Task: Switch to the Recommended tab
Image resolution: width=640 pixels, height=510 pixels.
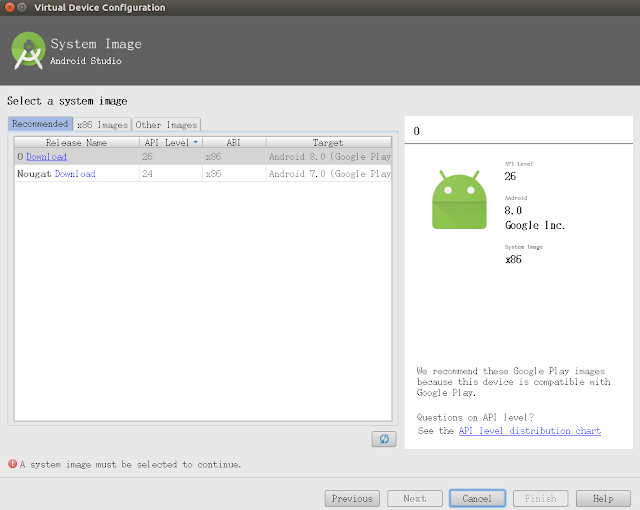Action: pos(40,124)
